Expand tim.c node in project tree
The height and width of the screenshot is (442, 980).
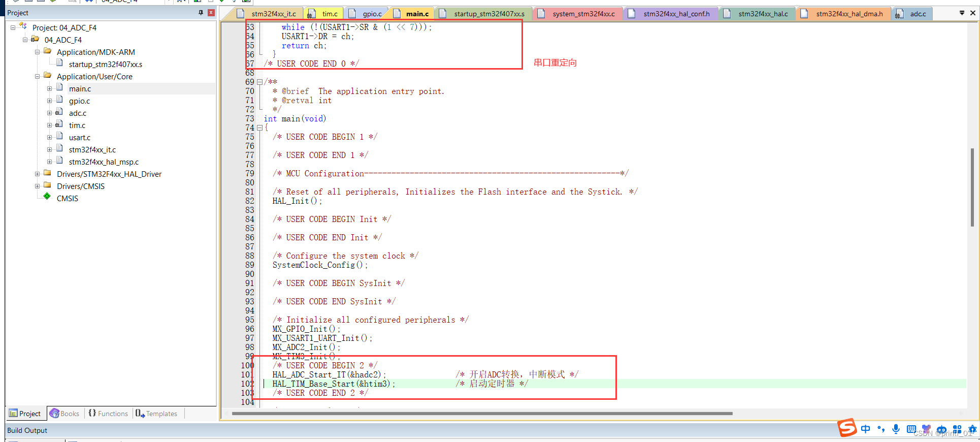[49, 125]
